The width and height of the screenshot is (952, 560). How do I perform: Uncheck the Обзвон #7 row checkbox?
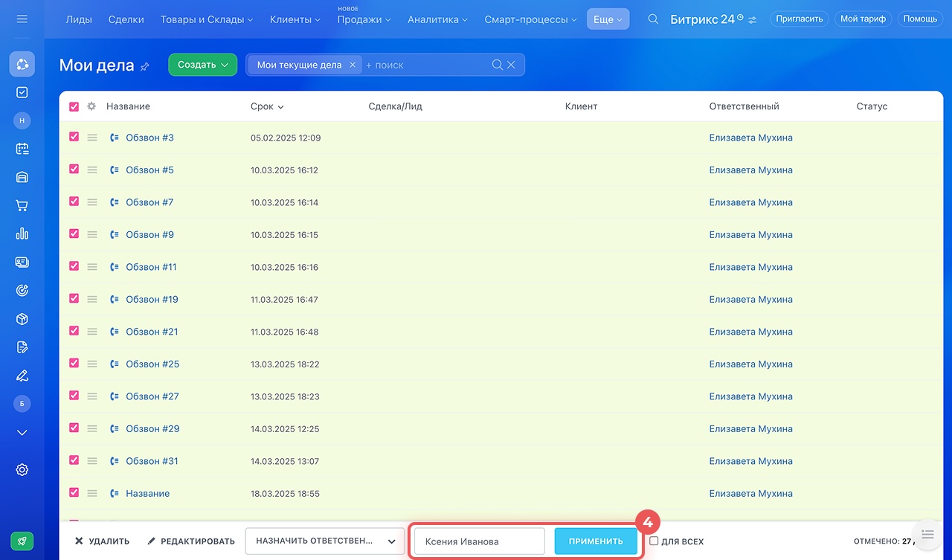(x=74, y=202)
